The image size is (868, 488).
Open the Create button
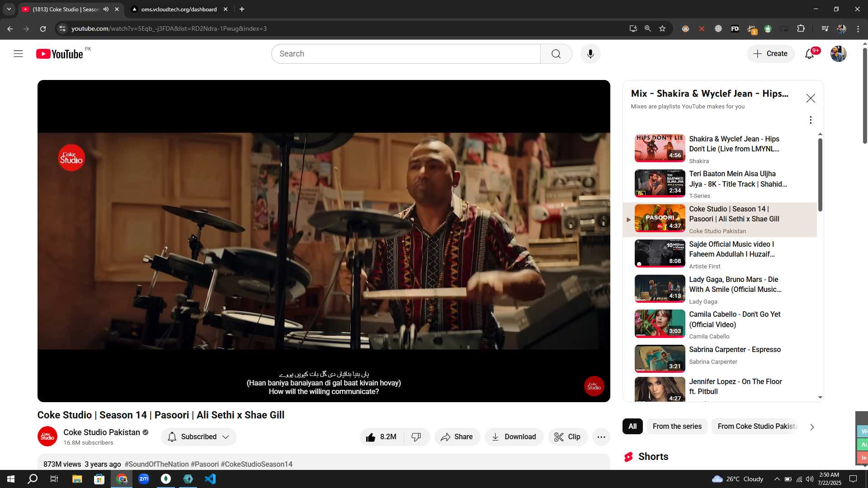pos(771,54)
